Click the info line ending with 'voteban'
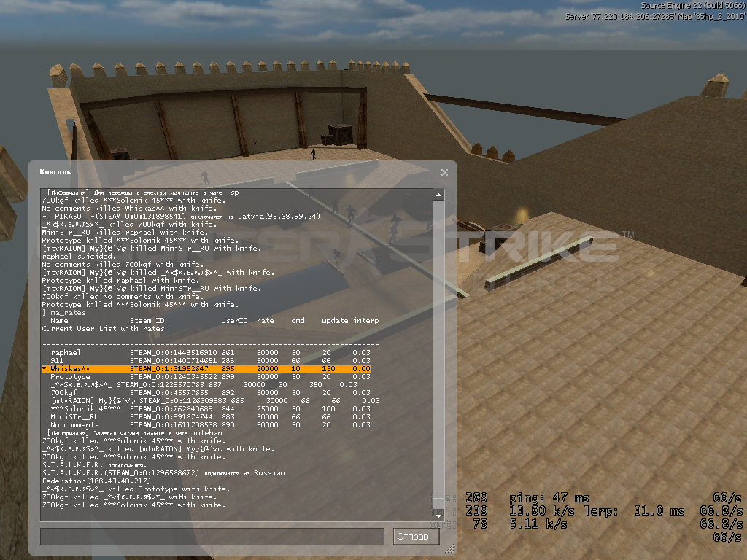Screen dimensions: 747x560 point(135,433)
